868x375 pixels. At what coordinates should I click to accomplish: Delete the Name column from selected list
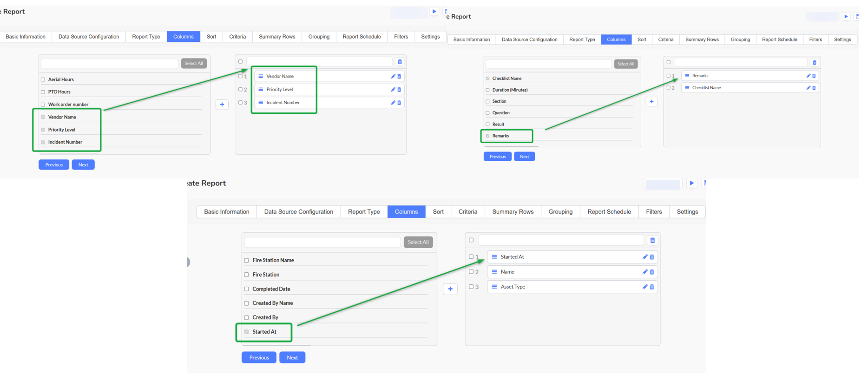click(x=652, y=272)
